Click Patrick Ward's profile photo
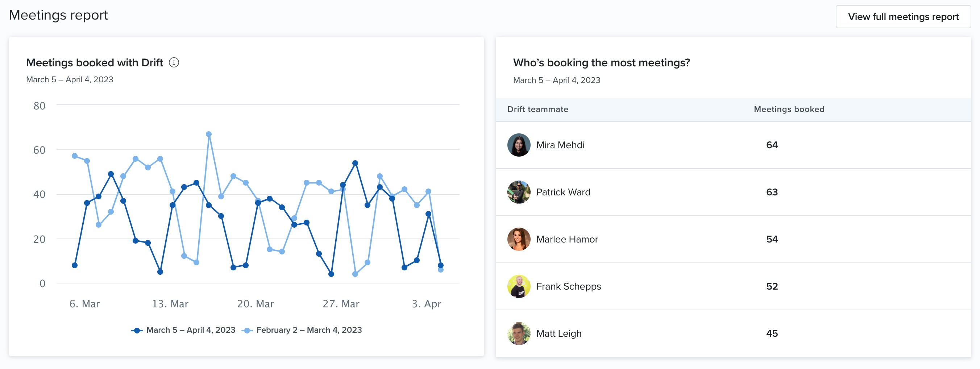 (x=519, y=192)
